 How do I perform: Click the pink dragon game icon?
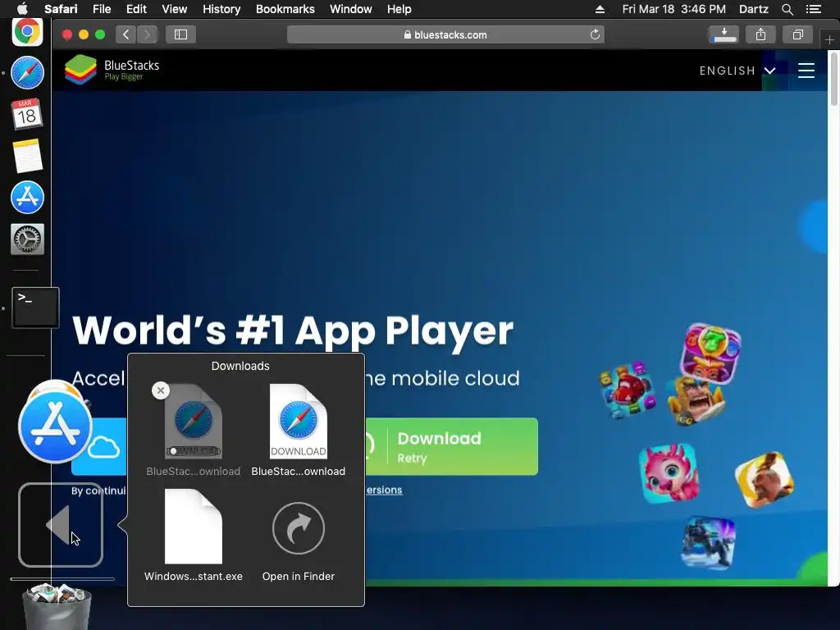(x=669, y=473)
